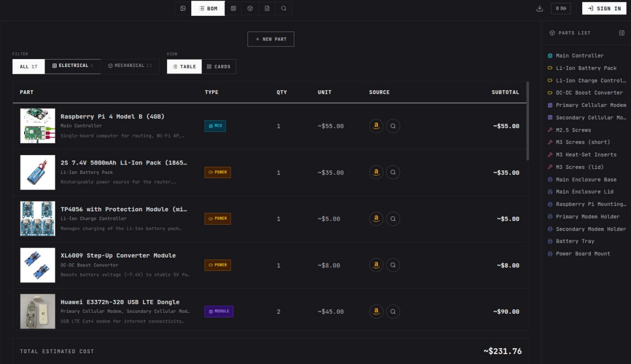Click the 3D cube view icon in toolbar
631x364 pixels.
[x=250, y=8]
